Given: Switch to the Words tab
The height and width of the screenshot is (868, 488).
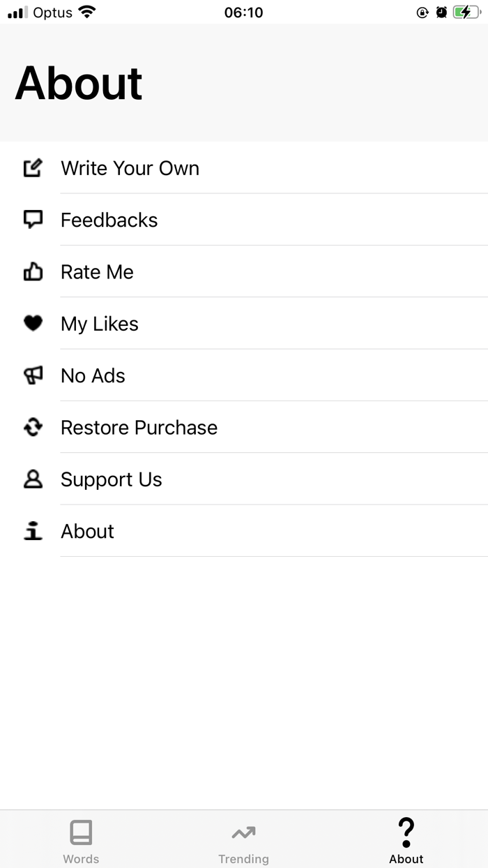Looking at the screenshot, I should click(x=81, y=840).
